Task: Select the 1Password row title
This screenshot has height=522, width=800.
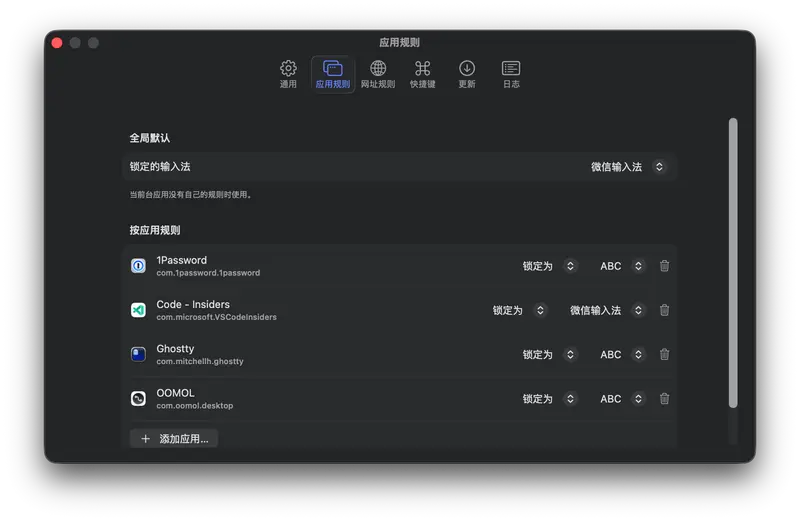Action: point(182,260)
